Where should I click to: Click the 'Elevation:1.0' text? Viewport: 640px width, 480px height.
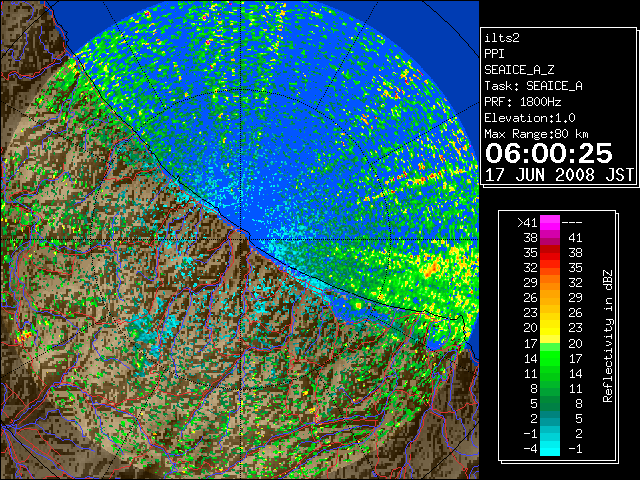(529, 118)
